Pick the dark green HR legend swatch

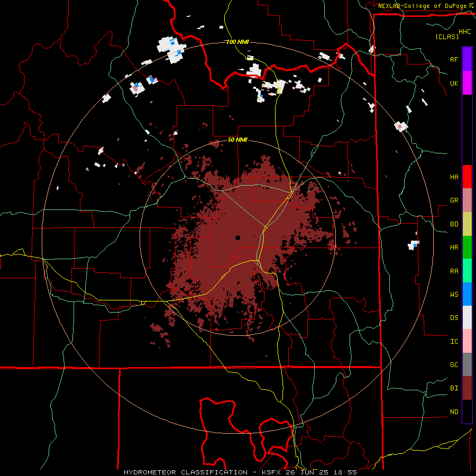[467, 248]
